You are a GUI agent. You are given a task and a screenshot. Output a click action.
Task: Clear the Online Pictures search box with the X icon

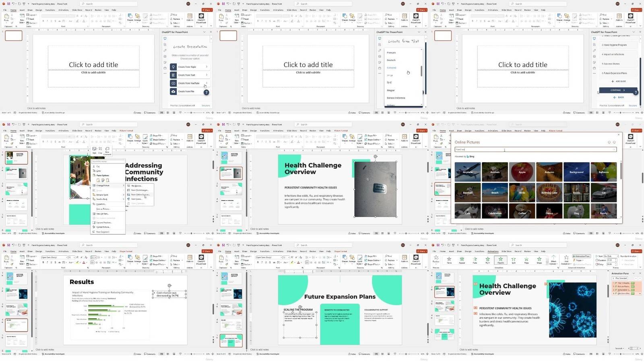(614, 149)
